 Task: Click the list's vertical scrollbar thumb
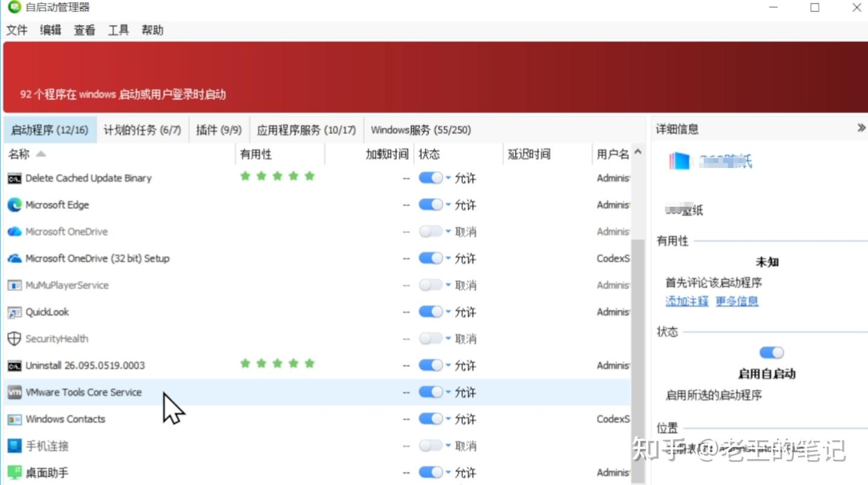[638, 361]
